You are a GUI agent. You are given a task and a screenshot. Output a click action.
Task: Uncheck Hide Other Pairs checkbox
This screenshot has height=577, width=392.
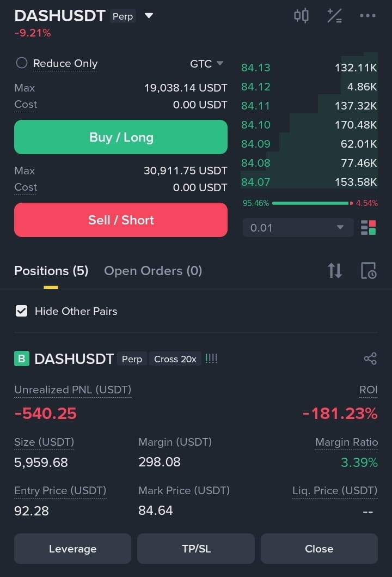pyautogui.click(x=21, y=311)
